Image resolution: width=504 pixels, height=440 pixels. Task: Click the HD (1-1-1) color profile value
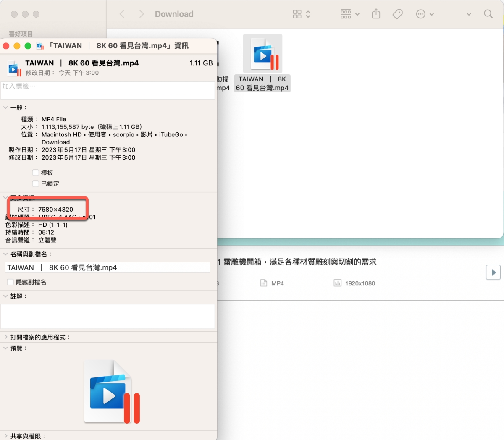point(53,225)
